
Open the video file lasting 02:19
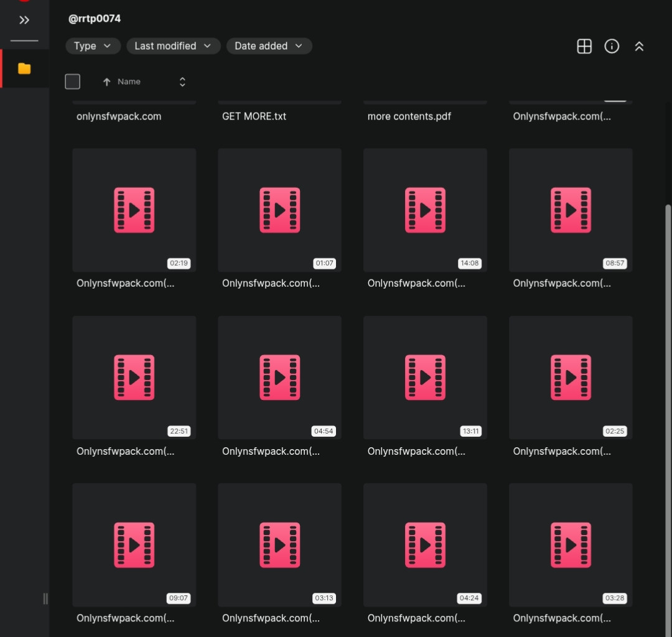[x=134, y=210]
